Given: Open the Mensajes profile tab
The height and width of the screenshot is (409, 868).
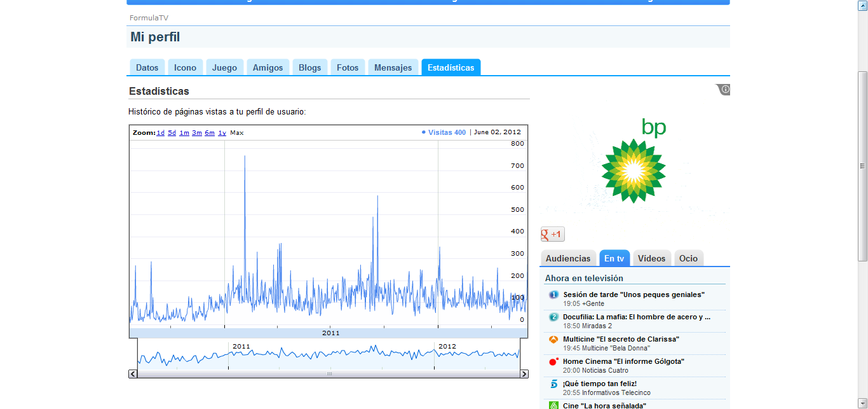Looking at the screenshot, I should coord(393,67).
